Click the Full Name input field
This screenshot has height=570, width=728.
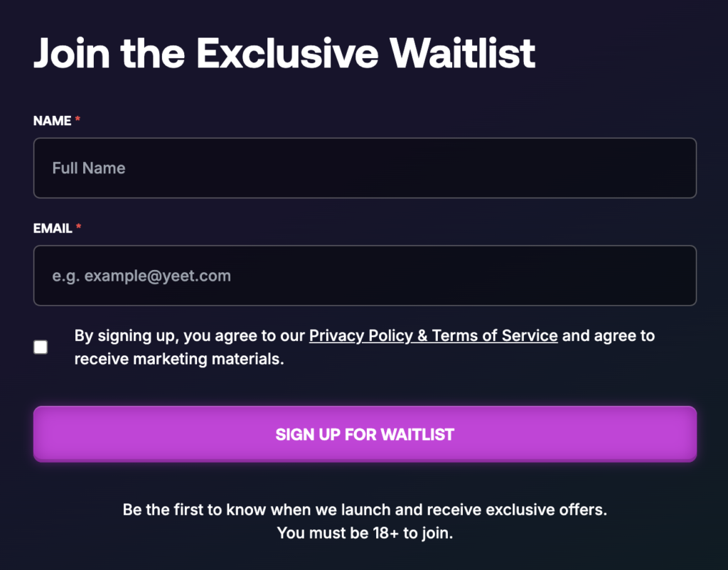364,168
